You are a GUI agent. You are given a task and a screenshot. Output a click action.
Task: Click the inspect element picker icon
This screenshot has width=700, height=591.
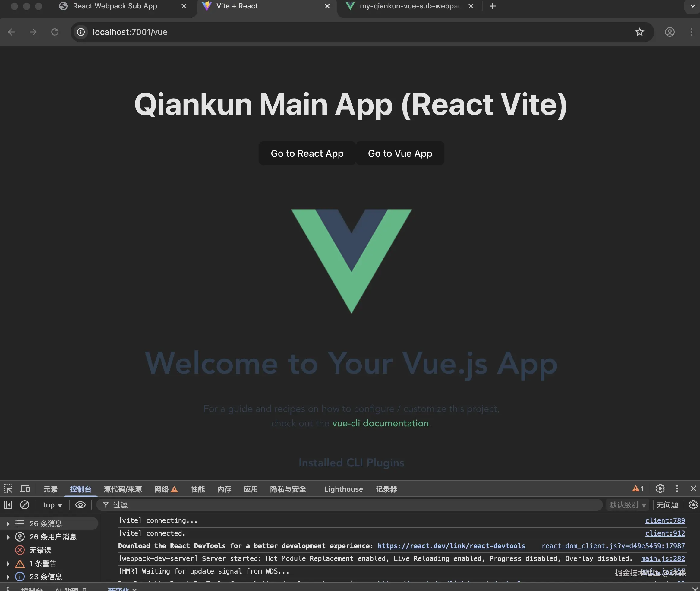[8, 489]
